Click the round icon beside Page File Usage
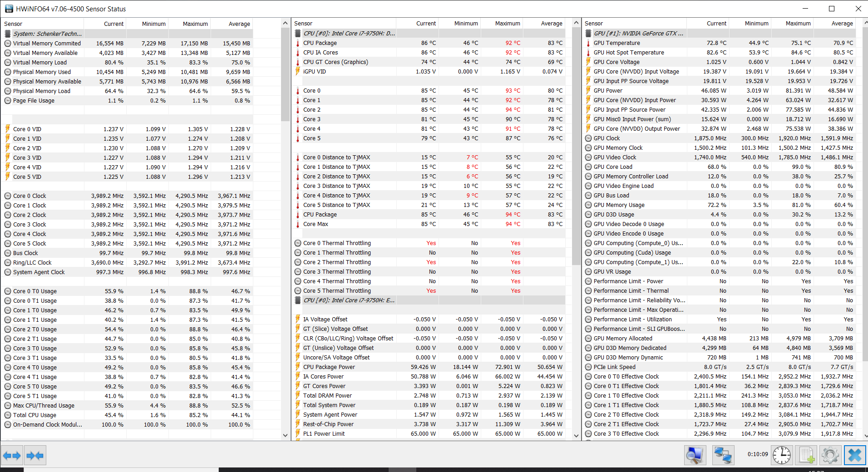The image size is (868, 472). coord(8,101)
